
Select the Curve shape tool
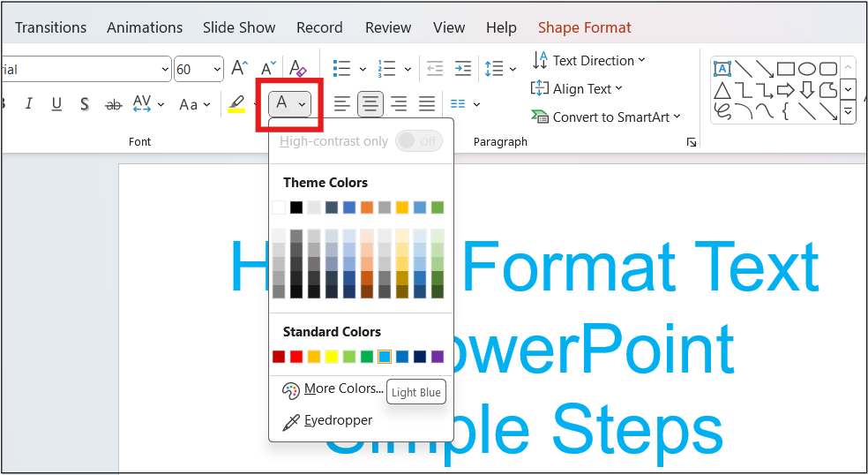click(x=765, y=111)
